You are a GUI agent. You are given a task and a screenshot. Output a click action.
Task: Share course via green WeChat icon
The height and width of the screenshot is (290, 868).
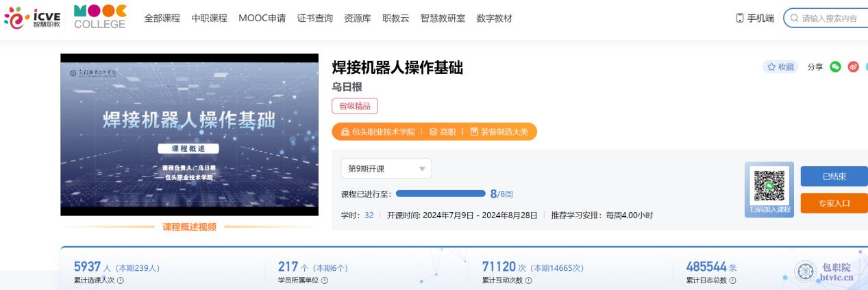coord(835,67)
